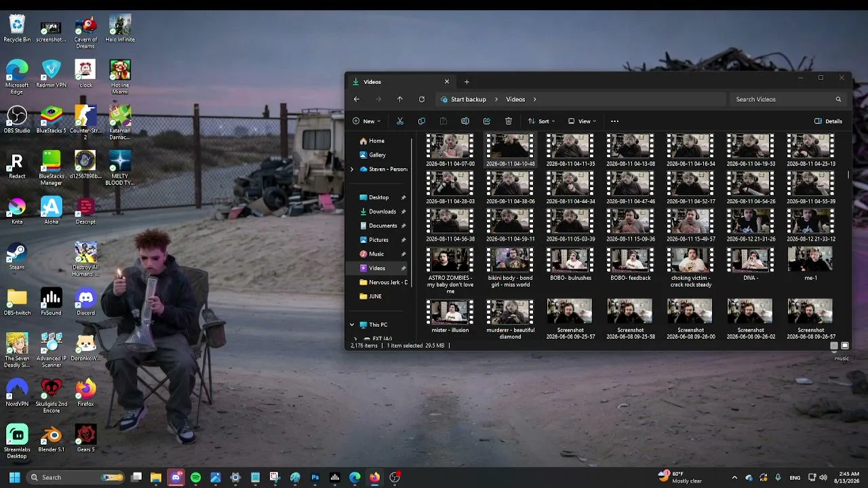Switch to details list view in status bar
The height and width of the screenshot is (488, 868).
[x=834, y=346]
